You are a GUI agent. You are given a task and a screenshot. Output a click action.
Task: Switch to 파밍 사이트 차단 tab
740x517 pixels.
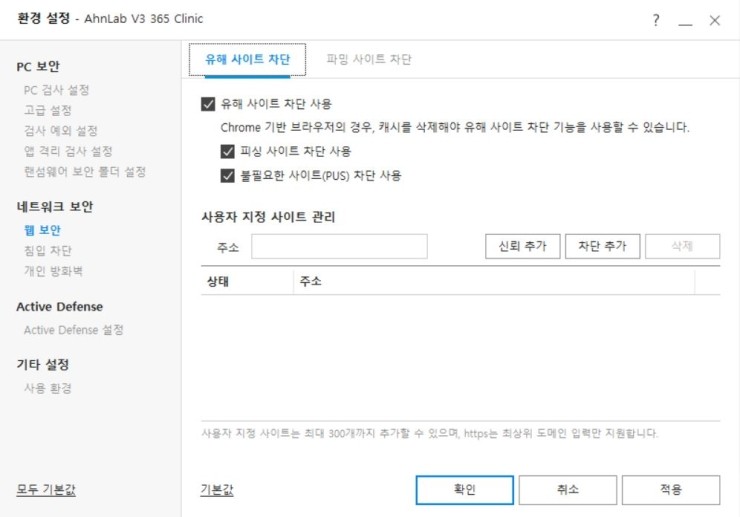369,59
